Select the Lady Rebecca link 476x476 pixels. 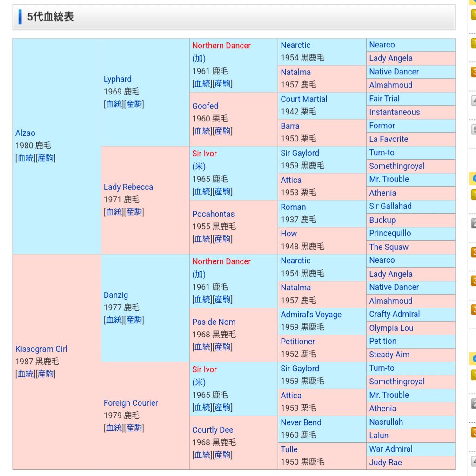(128, 187)
